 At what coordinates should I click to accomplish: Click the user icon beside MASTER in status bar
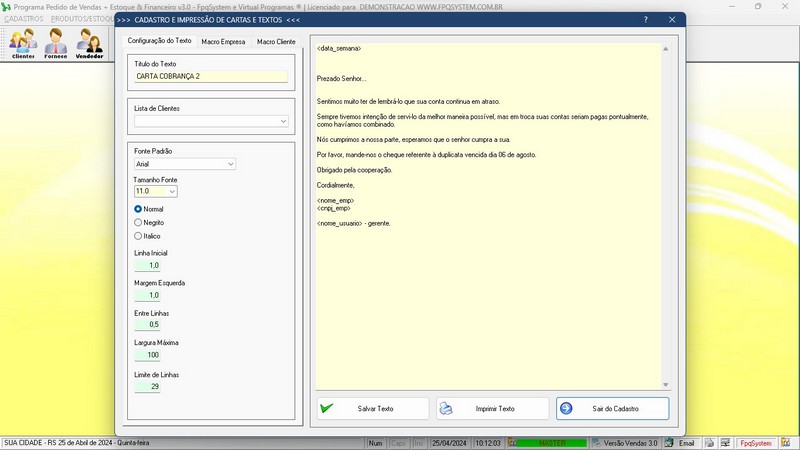pyautogui.click(x=512, y=443)
